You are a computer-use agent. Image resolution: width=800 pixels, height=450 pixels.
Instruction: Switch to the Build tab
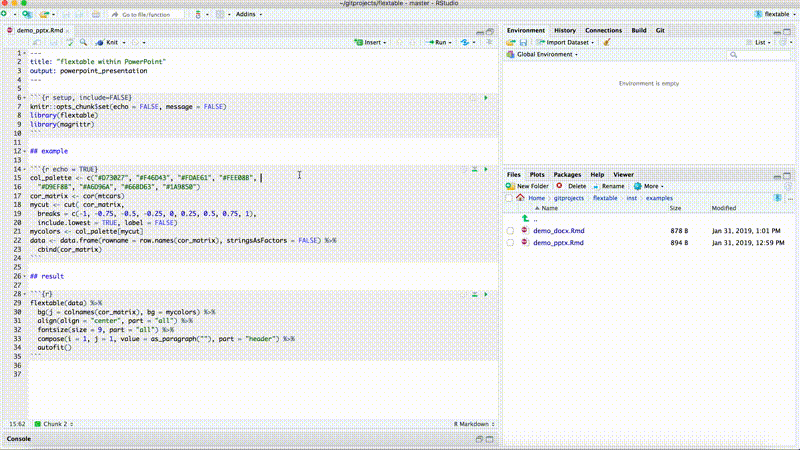[639, 31]
